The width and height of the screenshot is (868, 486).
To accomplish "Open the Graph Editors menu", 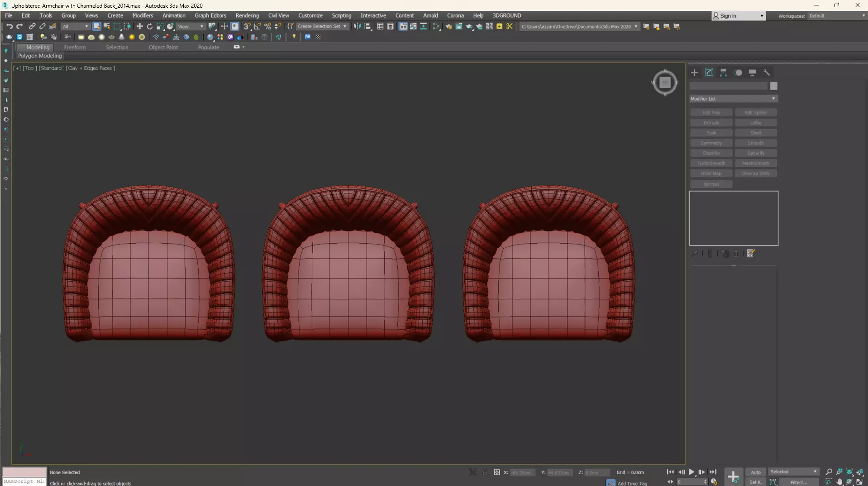I will click(x=210, y=15).
